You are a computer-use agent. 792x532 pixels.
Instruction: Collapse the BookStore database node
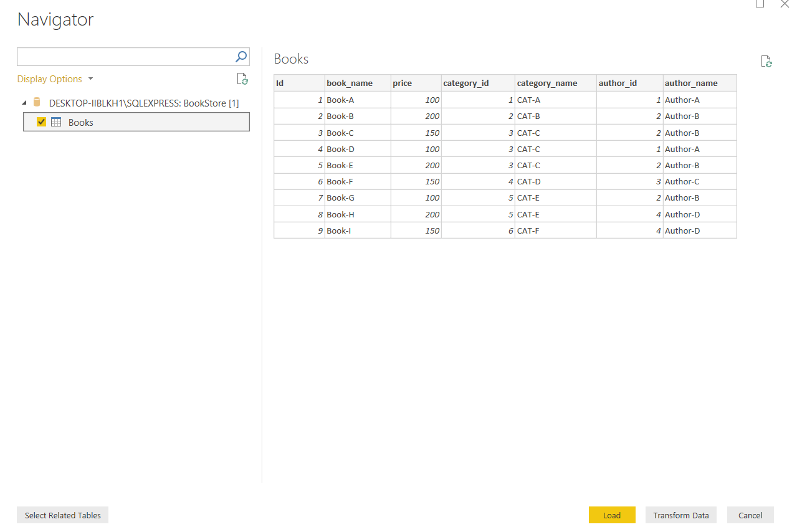point(24,103)
